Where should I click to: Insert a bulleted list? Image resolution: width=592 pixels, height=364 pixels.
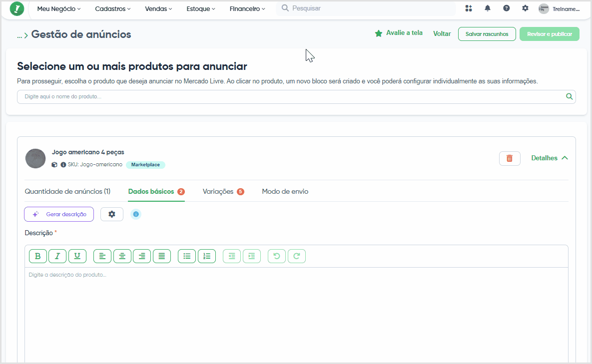click(x=187, y=256)
